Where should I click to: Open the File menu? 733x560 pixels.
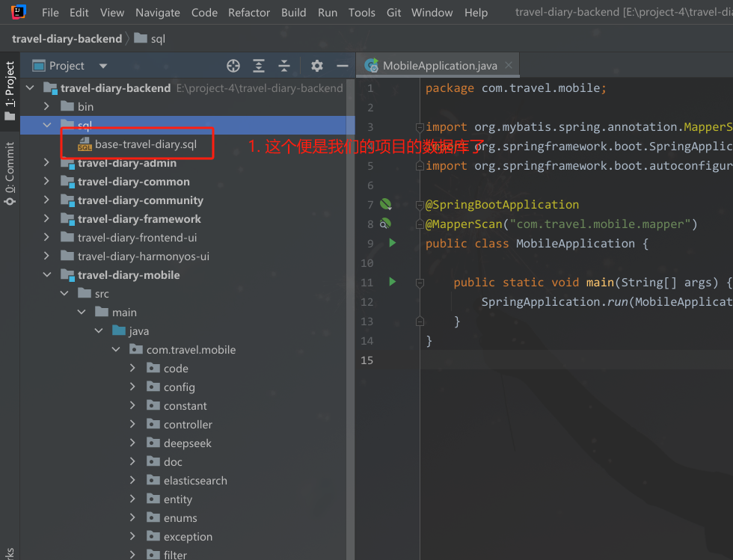tap(50, 13)
